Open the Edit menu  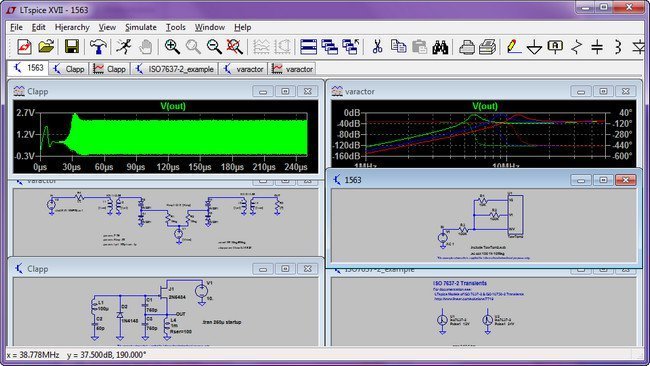pos(39,27)
